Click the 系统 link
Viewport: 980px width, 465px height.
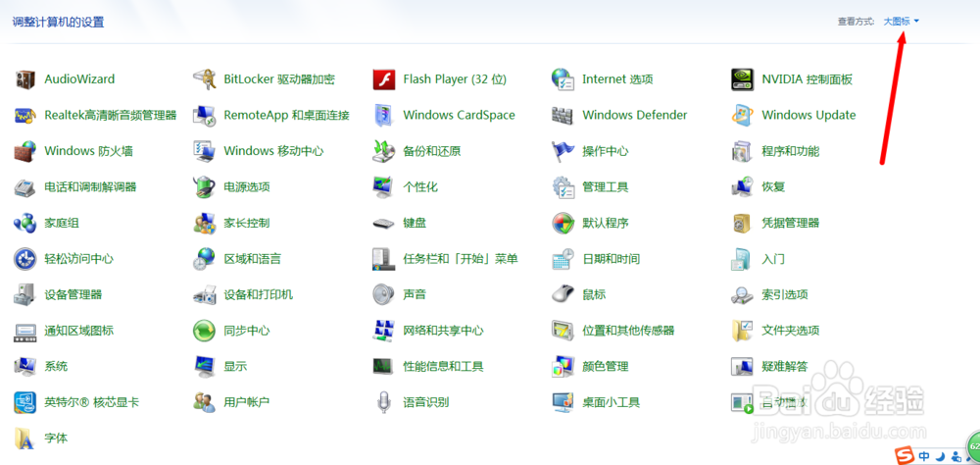tap(56, 366)
